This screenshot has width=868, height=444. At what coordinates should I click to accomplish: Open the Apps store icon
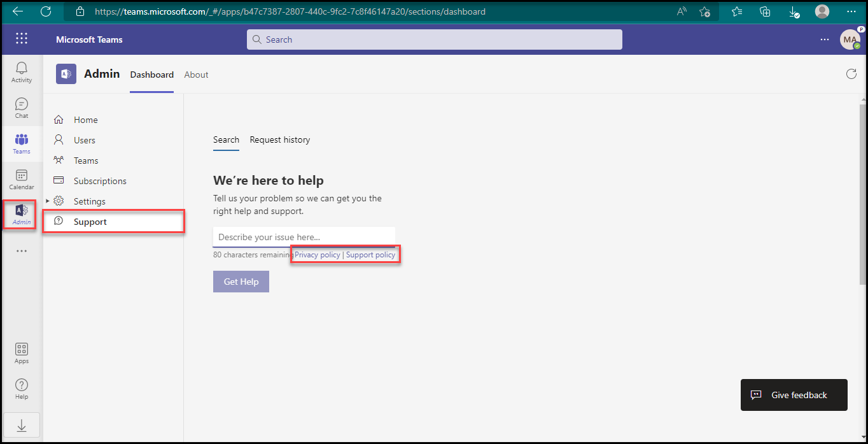[x=22, y=353]
